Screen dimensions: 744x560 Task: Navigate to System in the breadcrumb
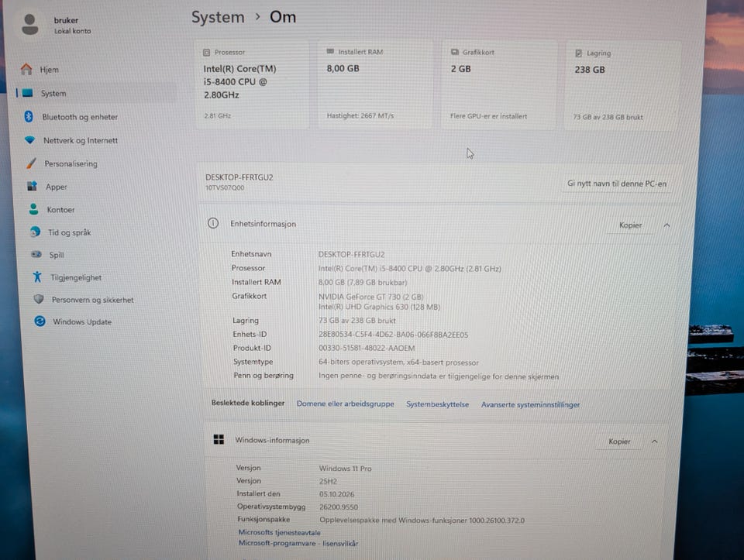[x=218, y=17]
